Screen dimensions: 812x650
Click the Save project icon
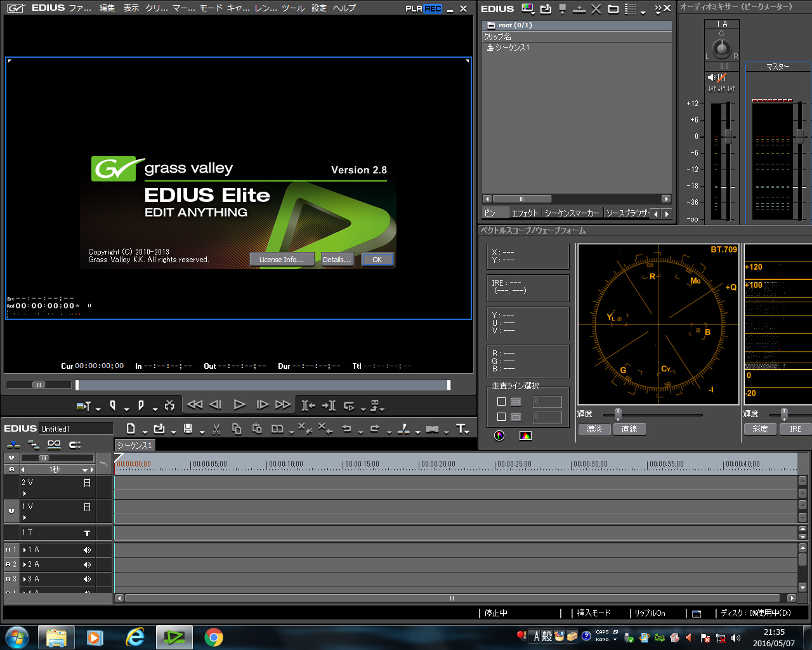(x=188, y=429)
